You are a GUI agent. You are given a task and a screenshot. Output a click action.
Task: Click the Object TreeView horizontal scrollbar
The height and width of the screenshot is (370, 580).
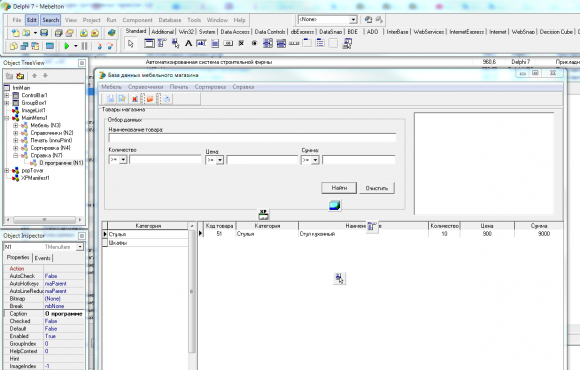44,219
